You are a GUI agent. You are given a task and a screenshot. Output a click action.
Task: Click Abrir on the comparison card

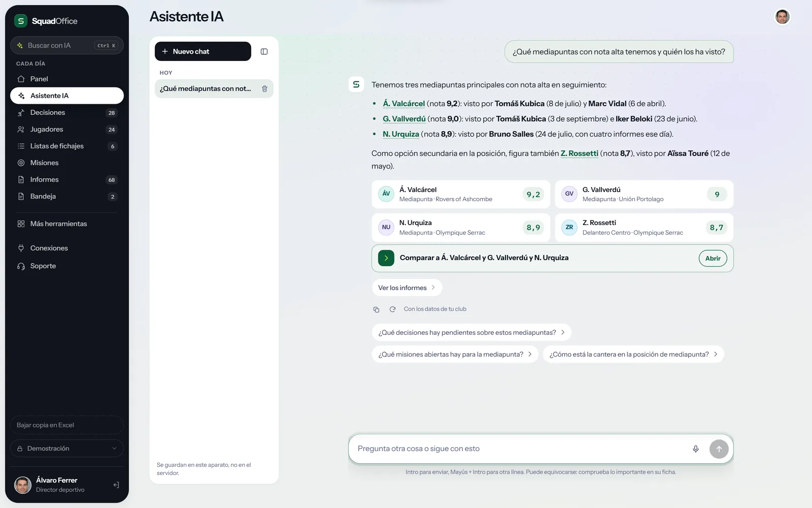pyautogui.click(x=713, y=258)
